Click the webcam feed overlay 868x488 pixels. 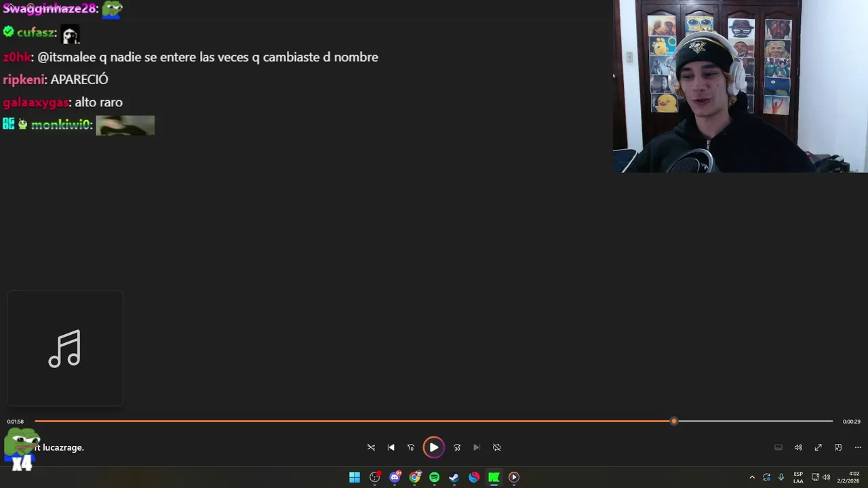pos(741,86)
